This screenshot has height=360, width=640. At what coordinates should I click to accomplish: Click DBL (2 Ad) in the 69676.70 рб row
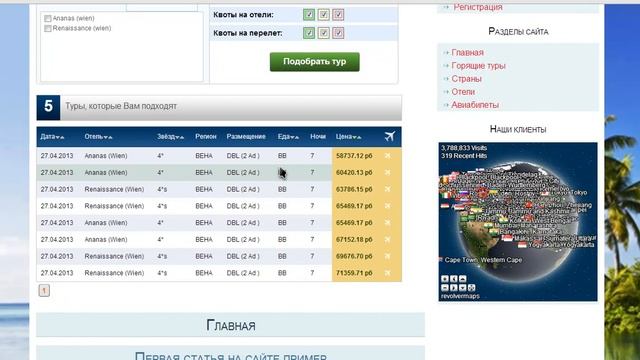point(243,256)
